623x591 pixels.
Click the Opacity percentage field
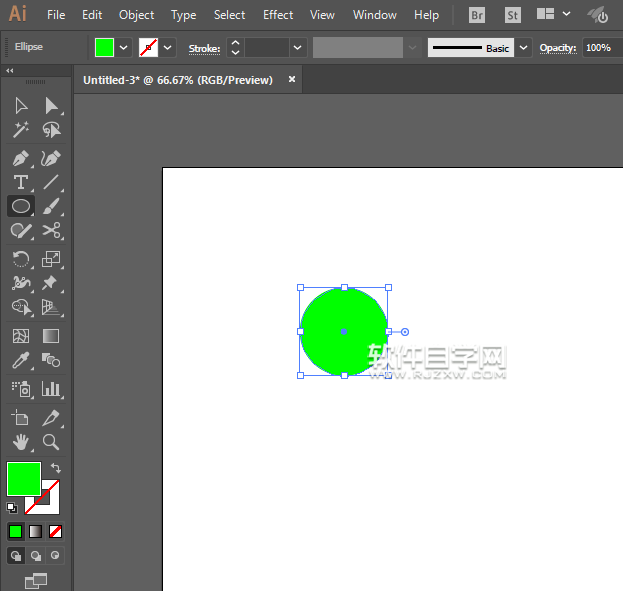(x=598, y=47)
